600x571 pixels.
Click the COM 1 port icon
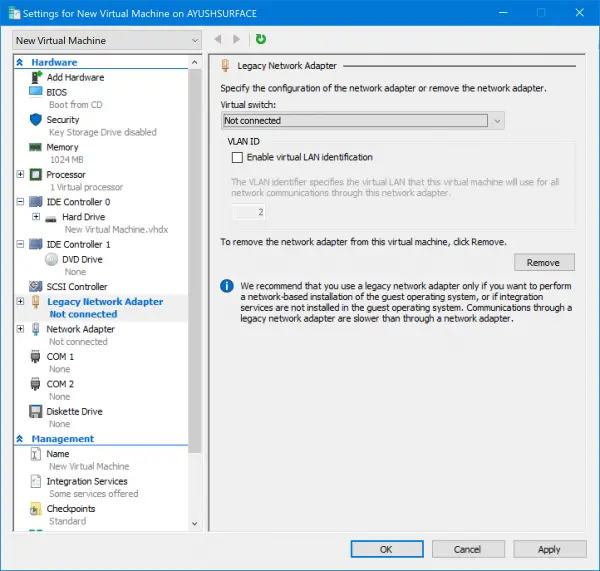click(x=35, y=357)
